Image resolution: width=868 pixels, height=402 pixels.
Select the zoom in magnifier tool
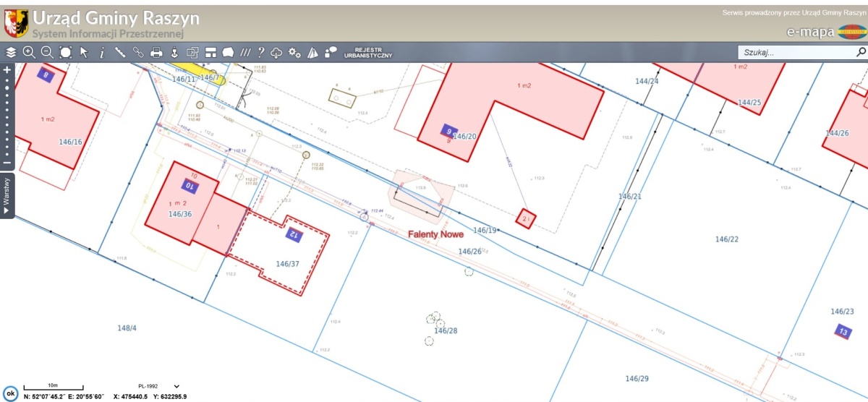(x=29, y=52)
